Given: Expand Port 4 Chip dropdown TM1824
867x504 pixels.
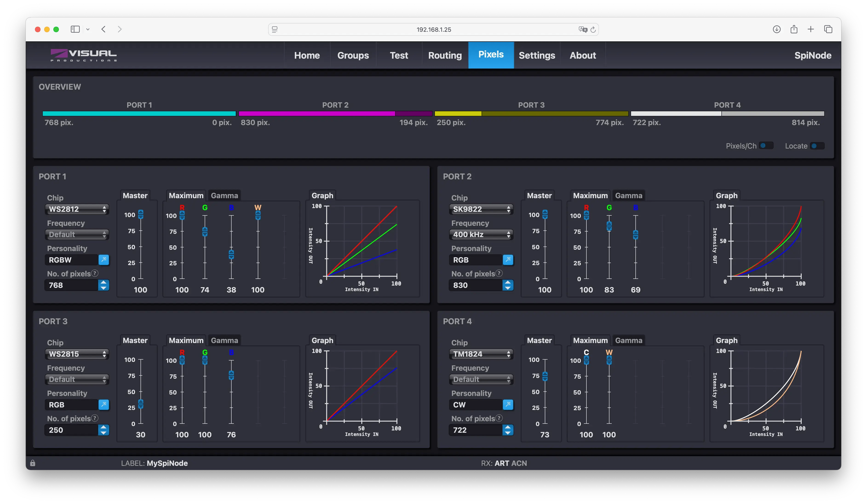Looking at the screenshot, I should 481,354.
